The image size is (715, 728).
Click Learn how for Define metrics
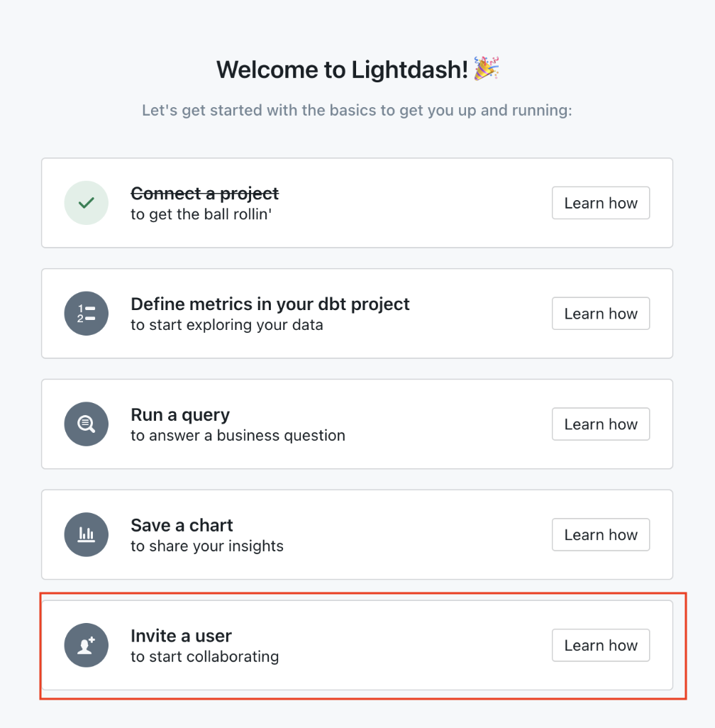click(x=600, y=314)
